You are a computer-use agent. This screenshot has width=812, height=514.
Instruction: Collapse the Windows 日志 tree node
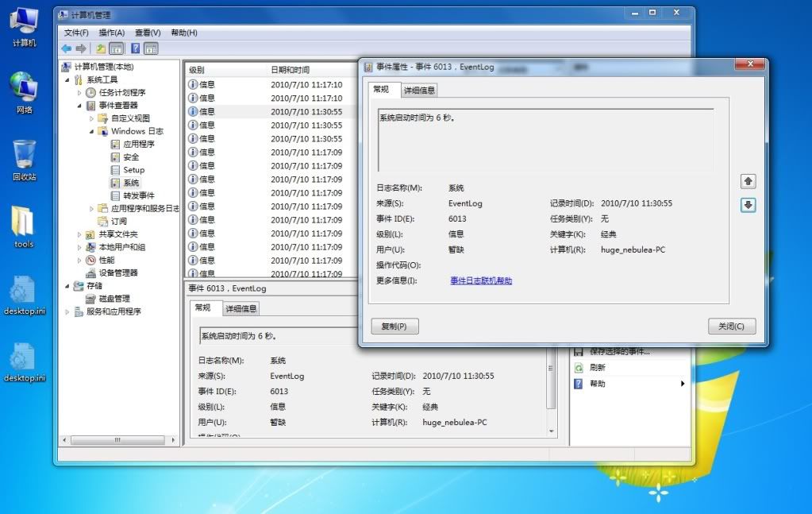(91, 131)
